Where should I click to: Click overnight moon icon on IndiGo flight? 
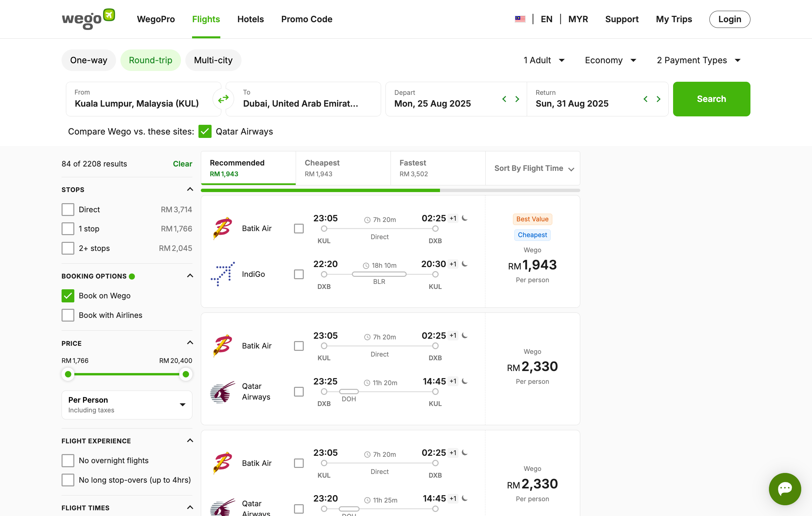click(465, 264)
